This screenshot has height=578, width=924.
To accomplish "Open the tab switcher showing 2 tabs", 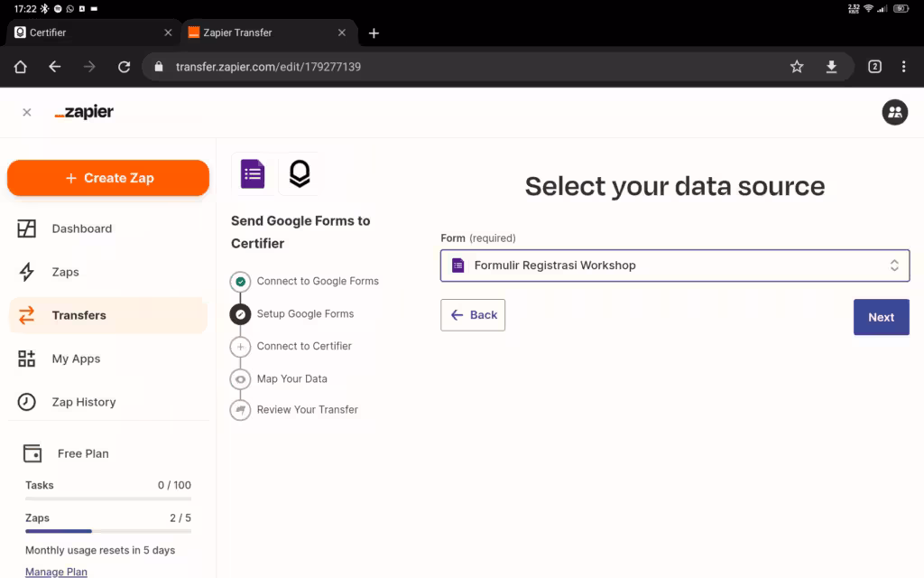I will pos(874,67).
